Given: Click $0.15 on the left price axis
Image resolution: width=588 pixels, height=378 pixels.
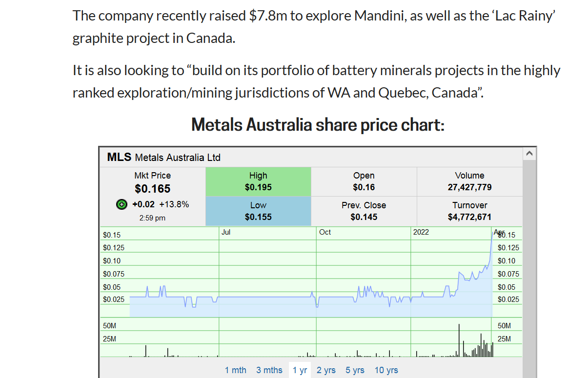Looking at the screenshot, I should point(112,235).
